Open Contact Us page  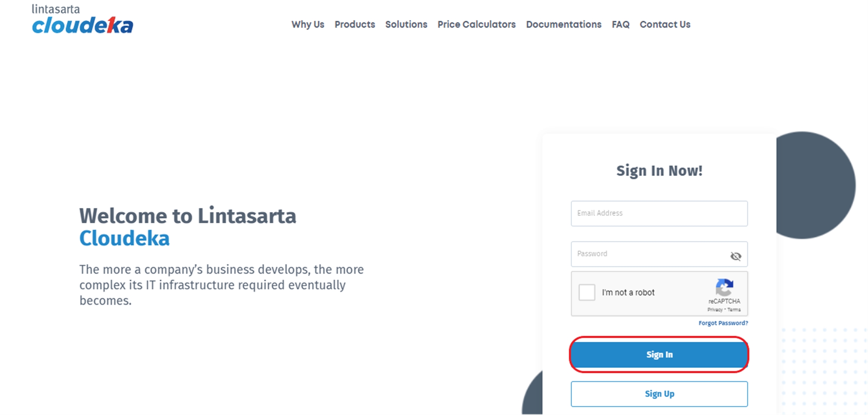(x=665, y=24)
